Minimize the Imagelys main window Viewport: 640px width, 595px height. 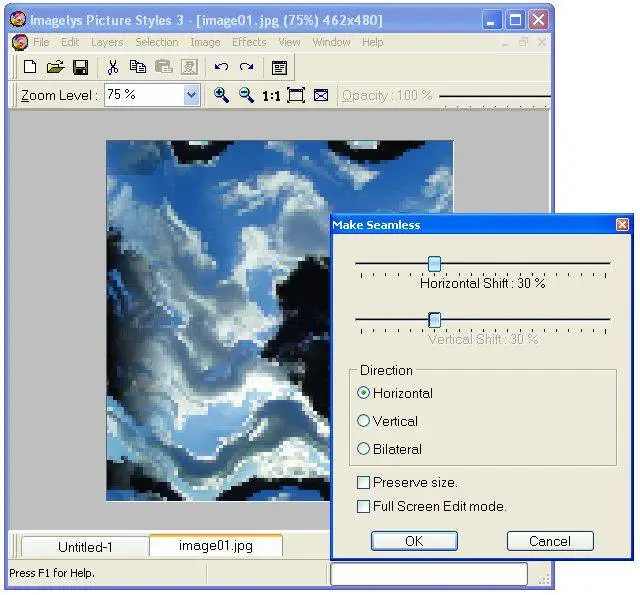[492, 20]
